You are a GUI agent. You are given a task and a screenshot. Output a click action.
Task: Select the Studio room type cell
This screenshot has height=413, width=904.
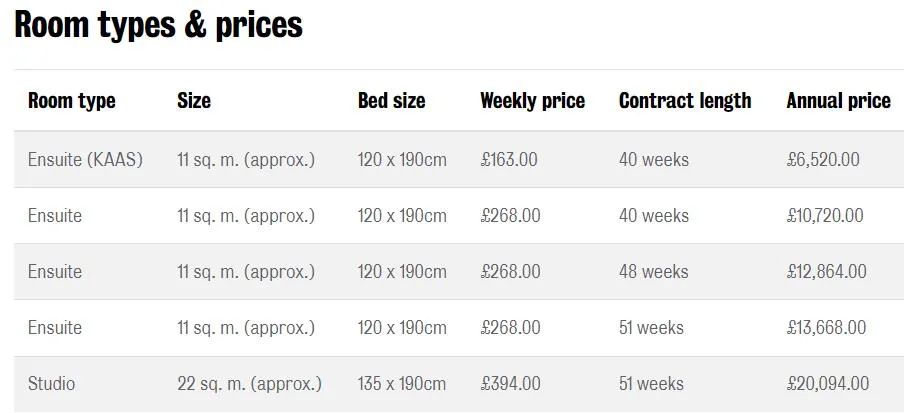[51, 384]
